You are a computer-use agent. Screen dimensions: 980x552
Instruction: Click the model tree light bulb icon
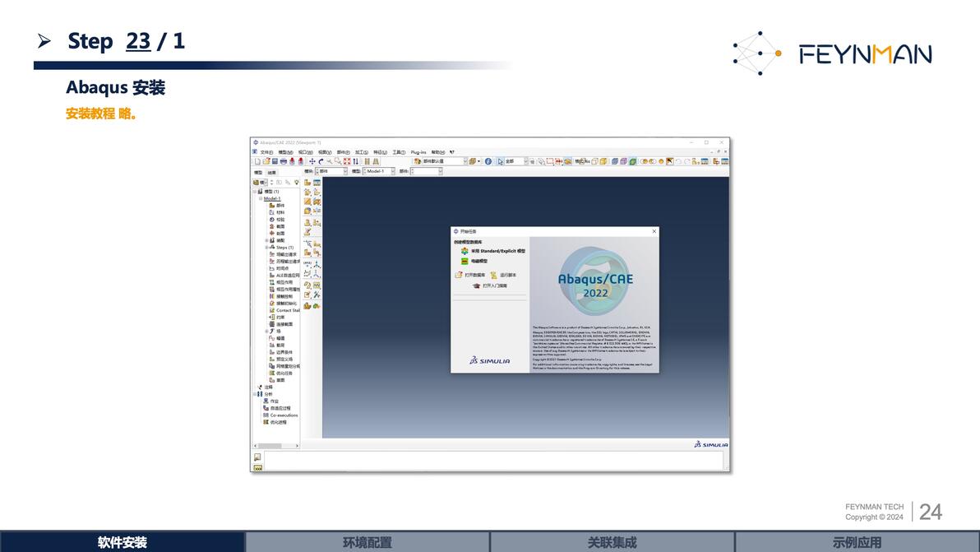click(297, 182)
